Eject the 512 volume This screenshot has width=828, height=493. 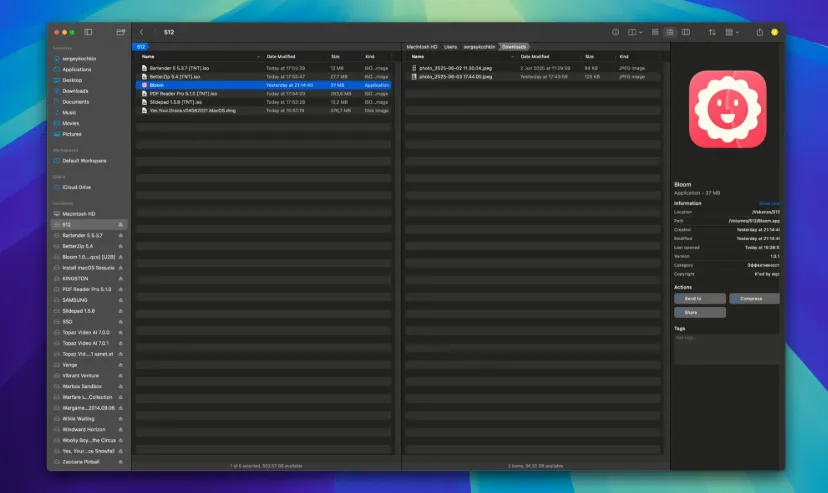coord(120,225)
